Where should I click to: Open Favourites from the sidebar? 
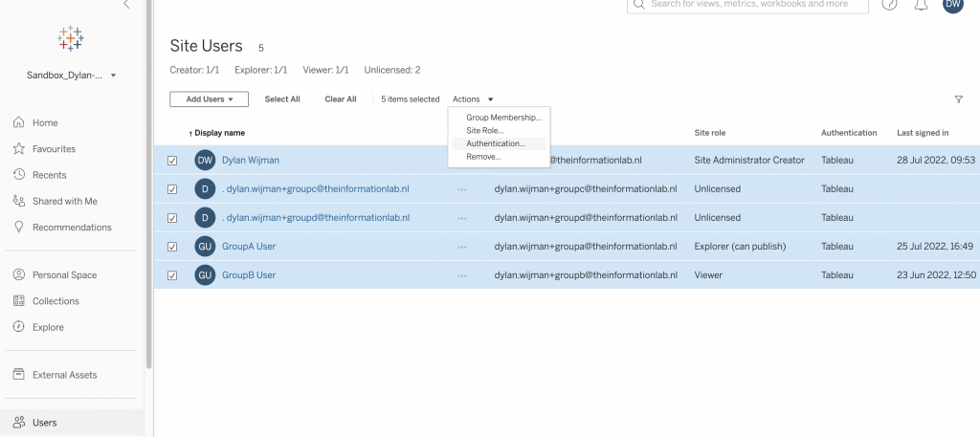(54, 149)
